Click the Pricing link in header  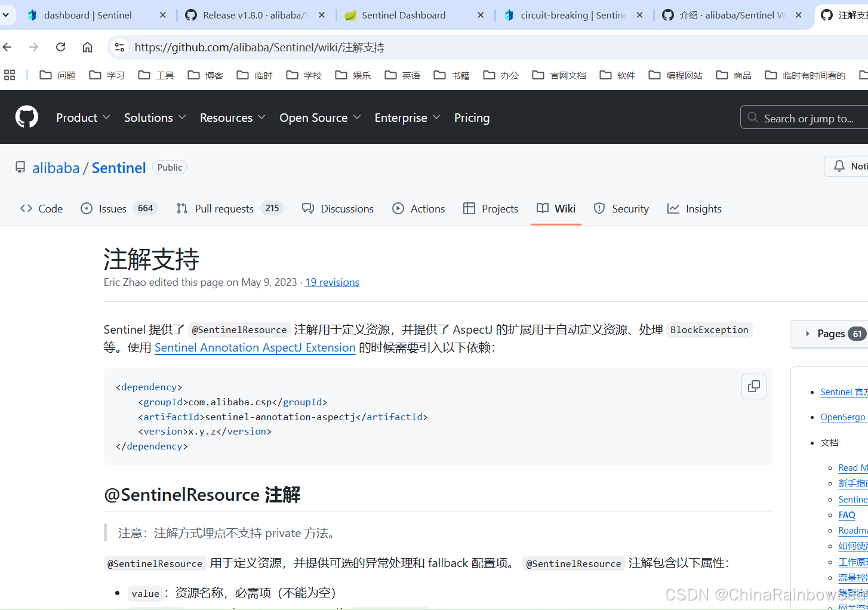[x=472, y=118]
